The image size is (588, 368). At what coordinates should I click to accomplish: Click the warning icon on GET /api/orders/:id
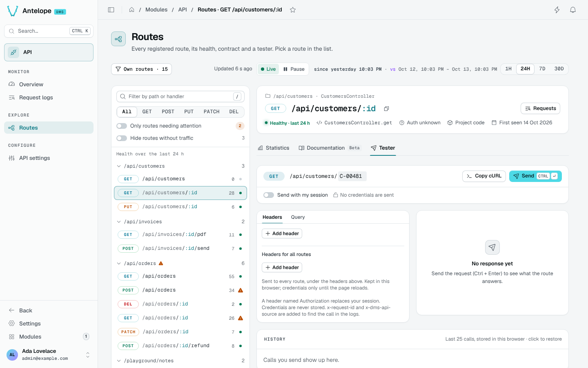tap(241, 318)
